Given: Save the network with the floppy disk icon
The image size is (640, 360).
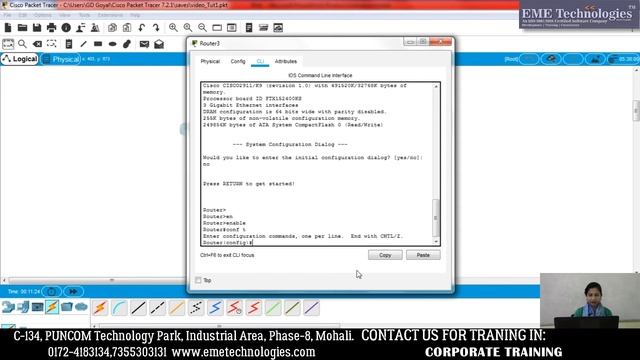Looking at the screenshot, I should click(x=37, y=28).
